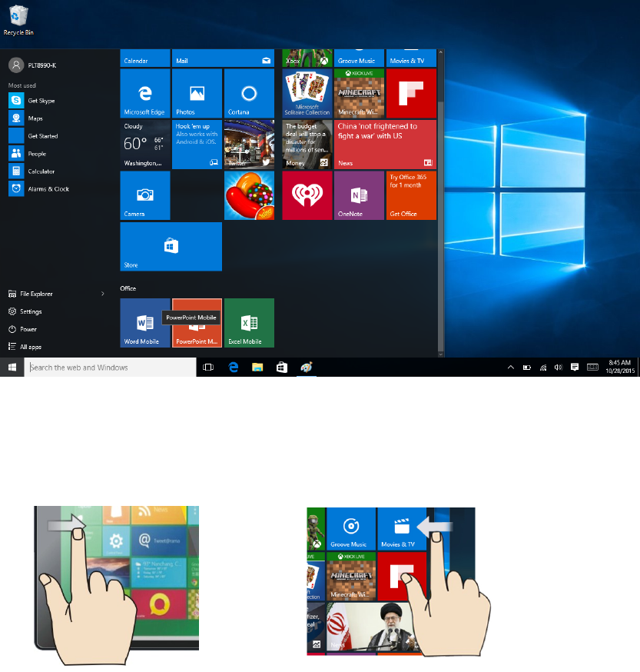The image size is (640, 672).
Task: Open the network tray icon
Action: click(x=543, y=368)
